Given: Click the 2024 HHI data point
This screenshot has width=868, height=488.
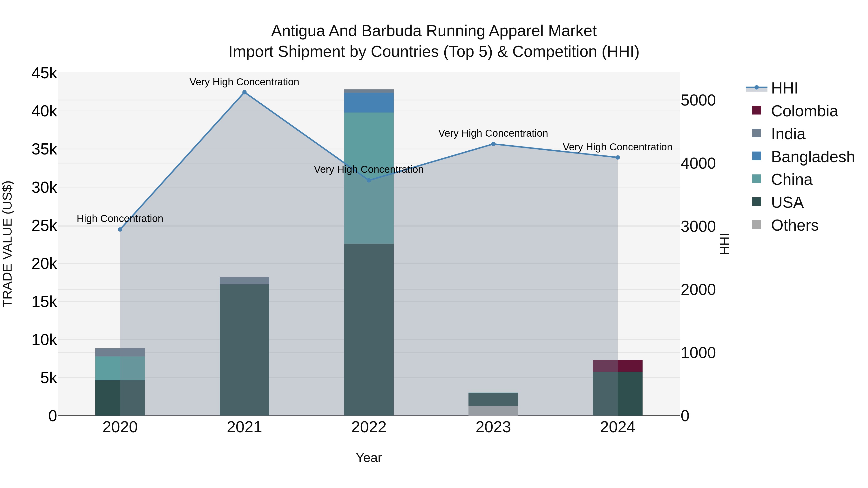Looking at the screenshot, I should [x=618, y=157].
